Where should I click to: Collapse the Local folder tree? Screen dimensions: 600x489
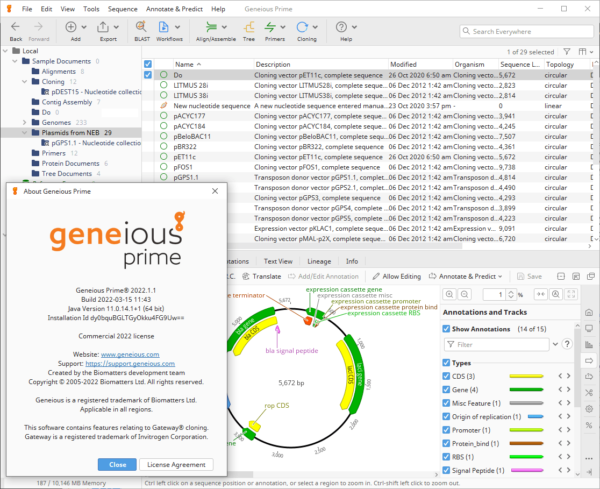(5, 51)
